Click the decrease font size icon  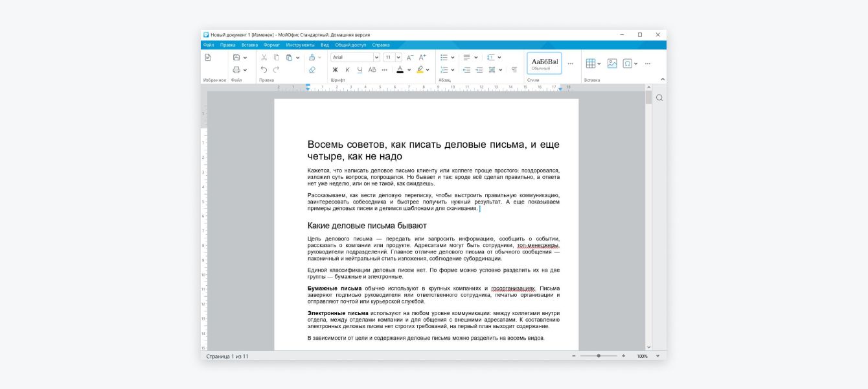click(410, 57)
